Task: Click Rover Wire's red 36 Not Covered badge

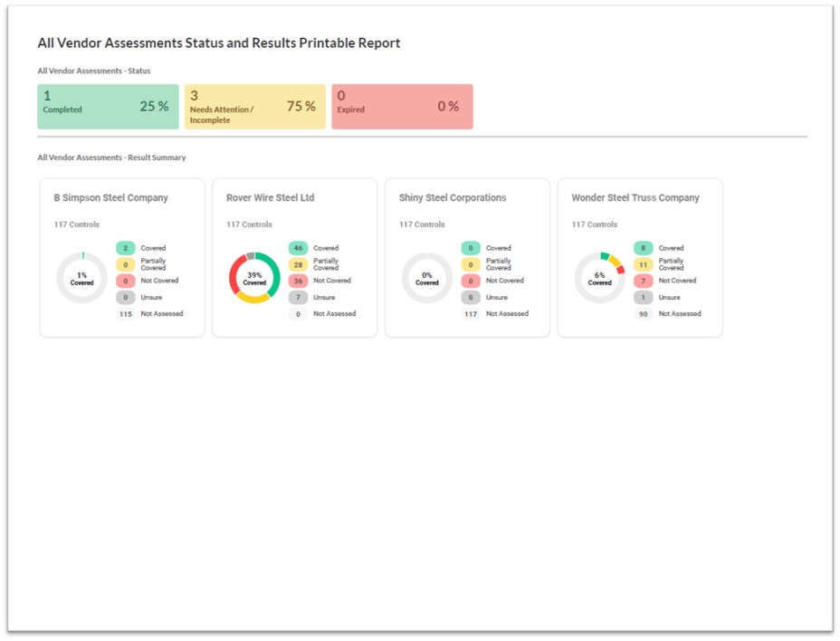Action: pos(298,281)
